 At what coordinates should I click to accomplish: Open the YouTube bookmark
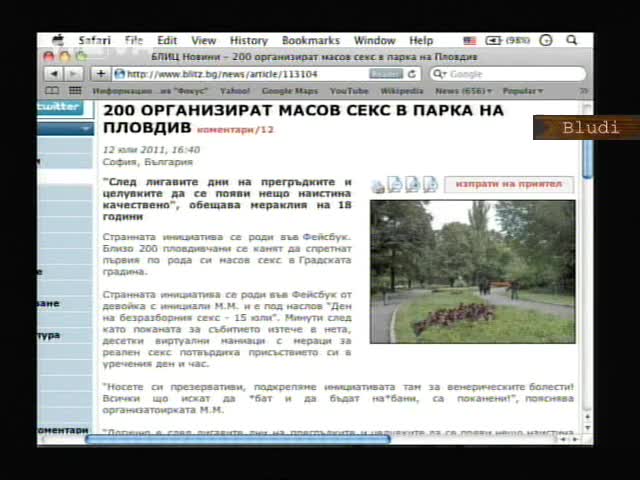coord(349,91)
